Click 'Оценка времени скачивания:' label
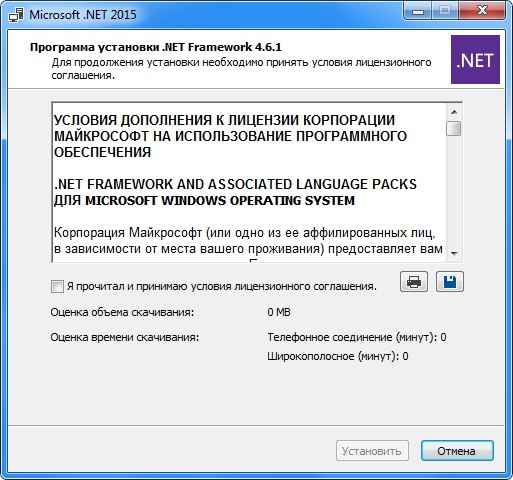 (x=125, y=337)
